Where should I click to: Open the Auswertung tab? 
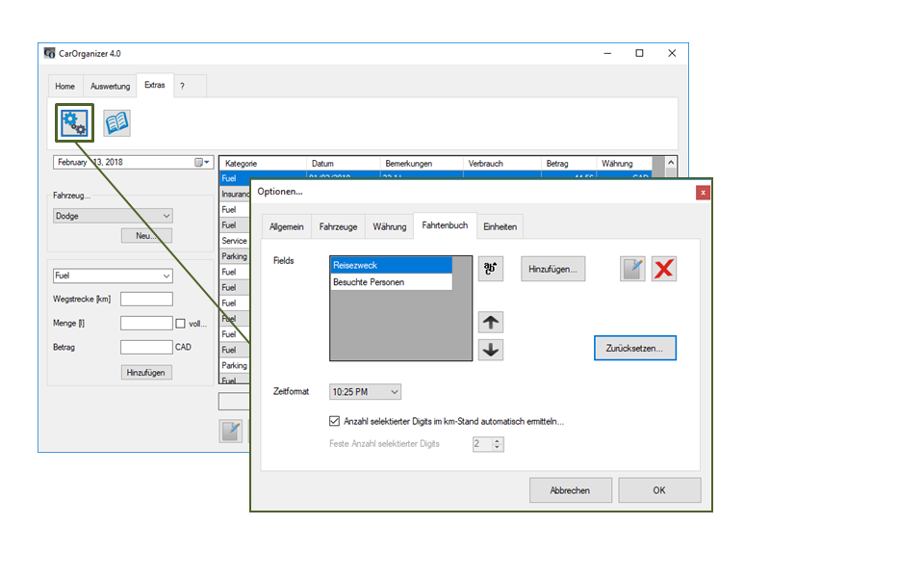click(x=110, y=87)
